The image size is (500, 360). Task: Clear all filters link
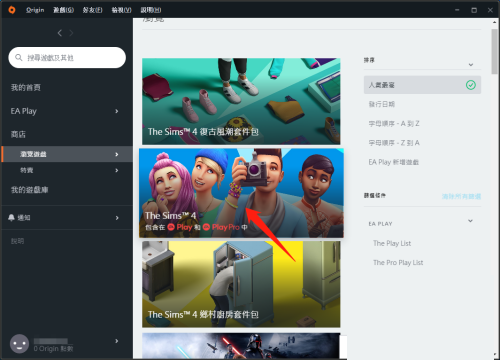461,196
